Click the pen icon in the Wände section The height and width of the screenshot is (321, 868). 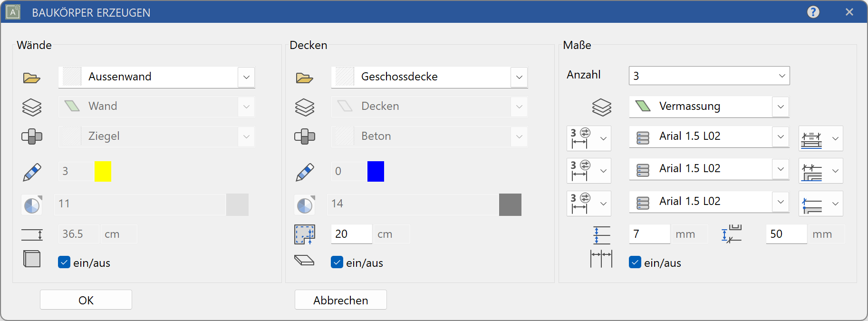tap(32, 172)
